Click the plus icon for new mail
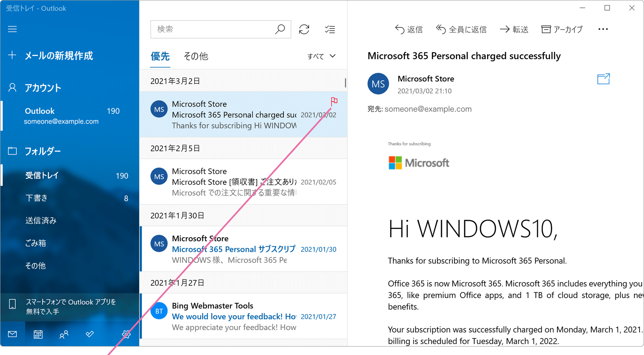This screenshot has height=355, width=644. point(12,55)
